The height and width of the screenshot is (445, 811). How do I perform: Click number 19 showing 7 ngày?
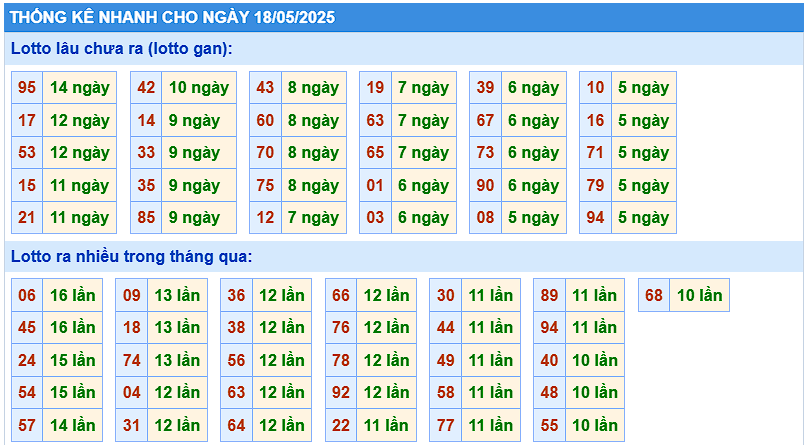(x=376, y=87)
